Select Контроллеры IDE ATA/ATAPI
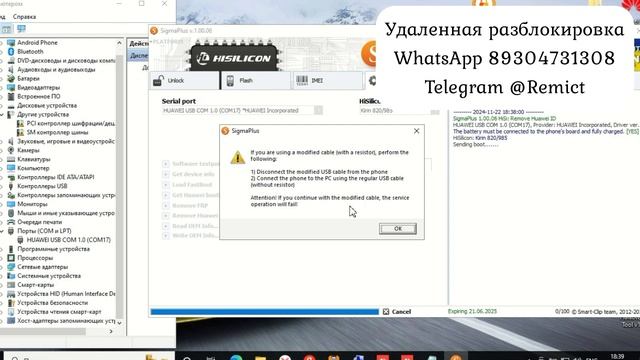This screenshot has width=640, height=360. coord(56,177)
